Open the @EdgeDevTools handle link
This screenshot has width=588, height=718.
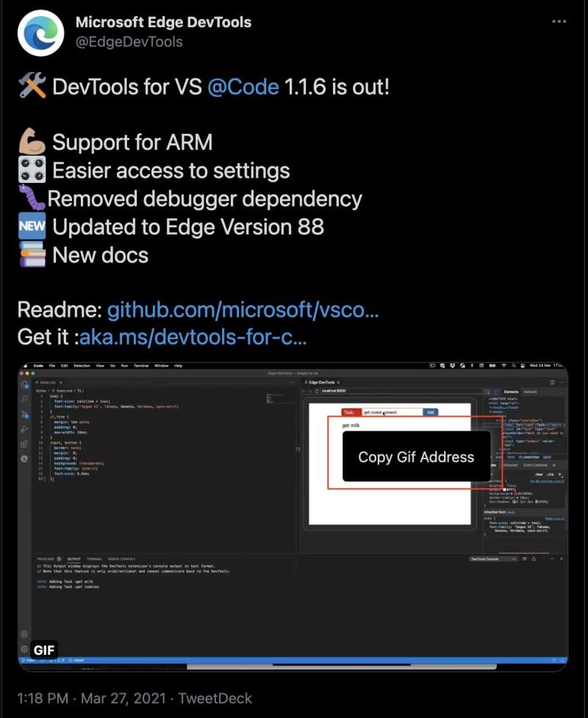point(129,42)
